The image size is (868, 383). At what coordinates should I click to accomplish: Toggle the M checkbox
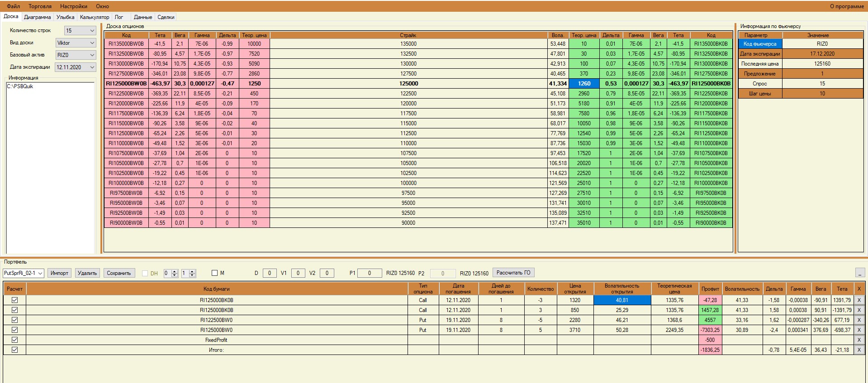click(x=215, y=273)
